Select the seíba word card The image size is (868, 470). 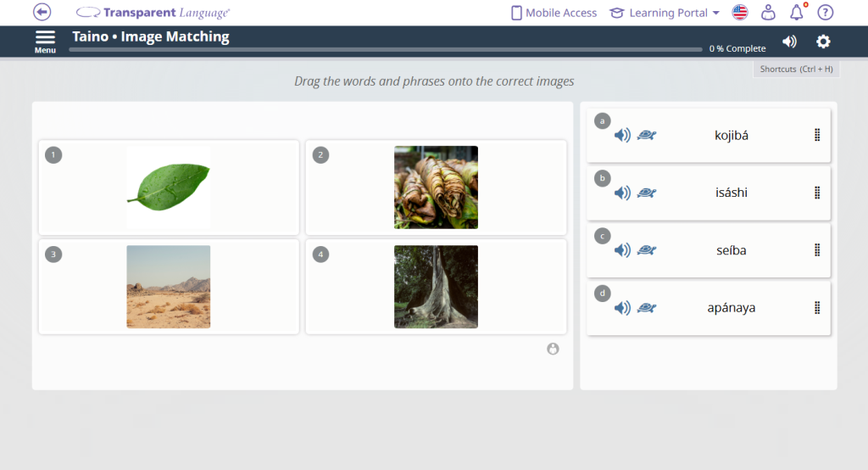point(730,250)
